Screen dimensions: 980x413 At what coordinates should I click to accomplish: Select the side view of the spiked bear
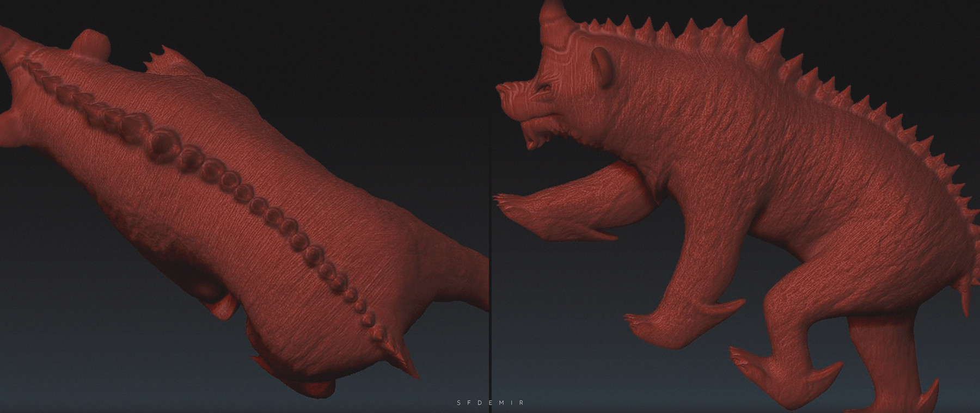click(736, 206)
